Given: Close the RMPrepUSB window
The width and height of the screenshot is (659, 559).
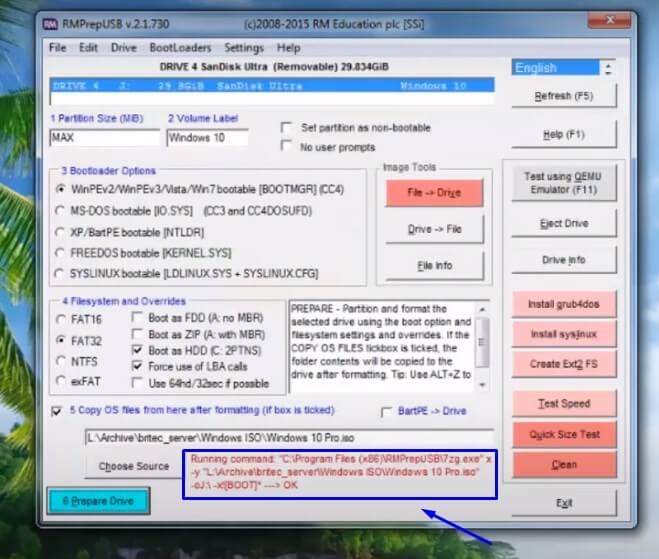Looking at the screenshot, I should [x=609, y=20].
